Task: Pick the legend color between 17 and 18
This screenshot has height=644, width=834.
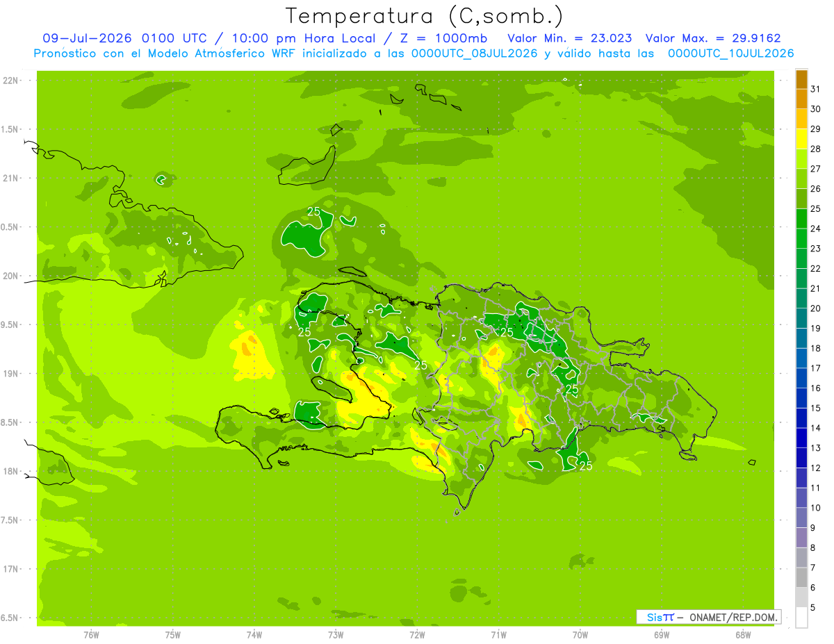Action: (x=801, y=358)
